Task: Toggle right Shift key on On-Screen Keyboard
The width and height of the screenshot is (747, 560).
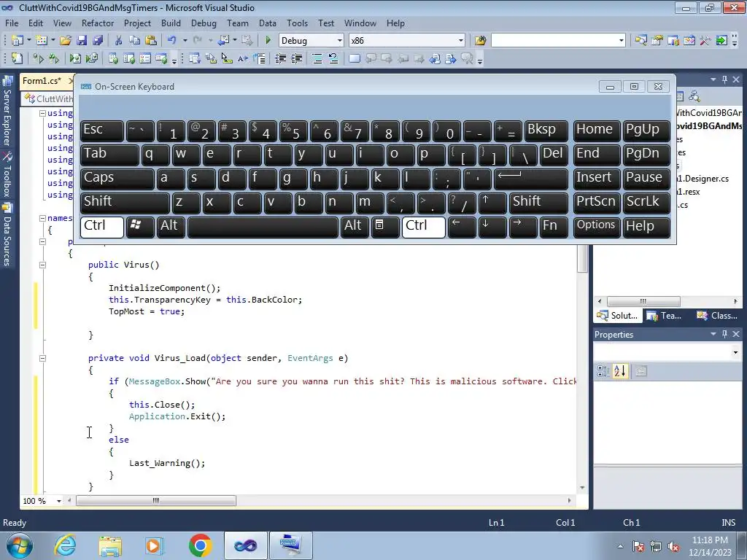Action: click(538, 202)
